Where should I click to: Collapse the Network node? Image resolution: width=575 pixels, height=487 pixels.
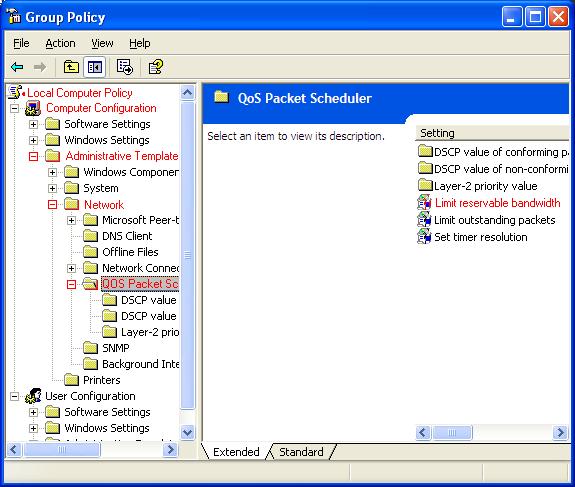[52, 204]
